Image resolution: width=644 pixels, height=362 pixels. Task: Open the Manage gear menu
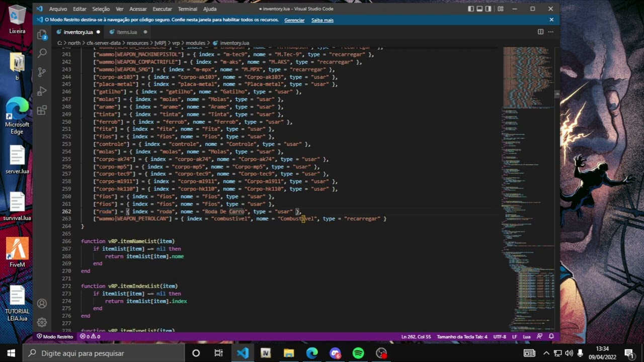pos(42,322)
